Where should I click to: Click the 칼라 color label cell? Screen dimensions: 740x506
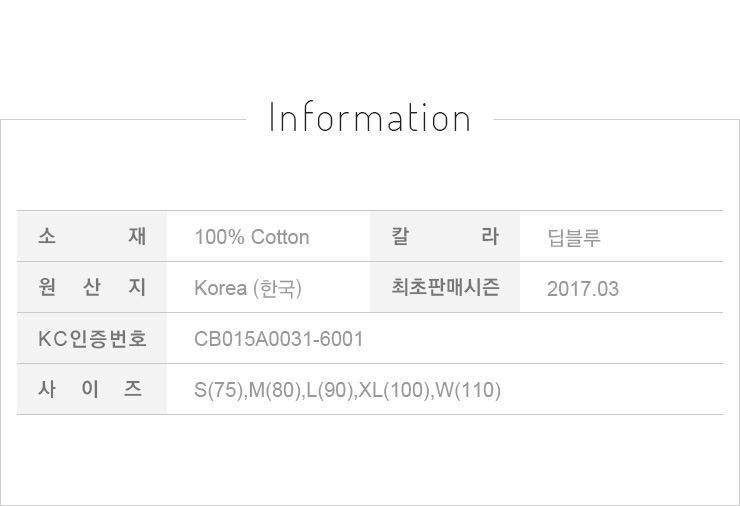click(445, 237)
